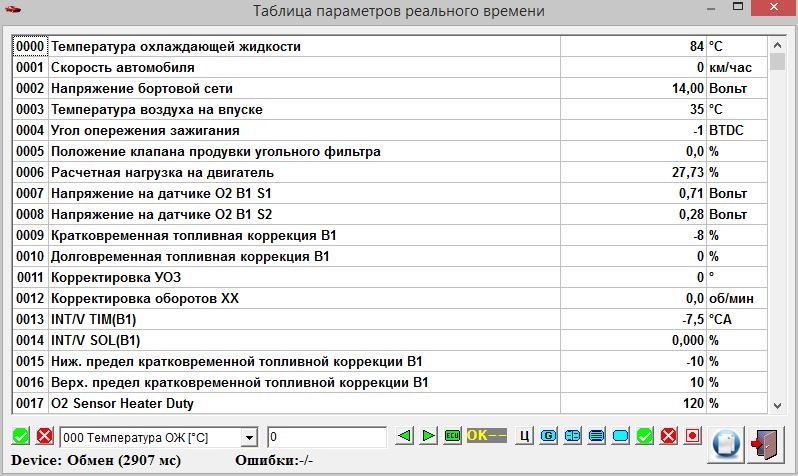Screen dimensions: 798x476
Task: Click the Ц button in toolbar
Action: (525, 436)
